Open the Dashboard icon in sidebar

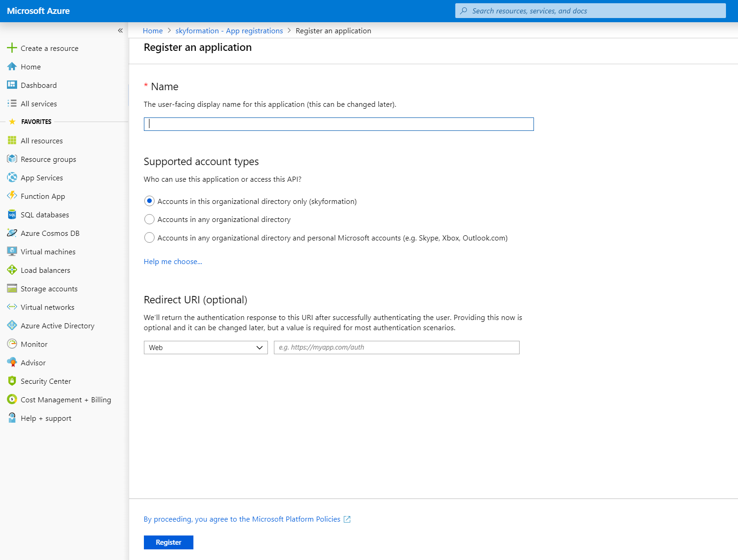point(12,85)
